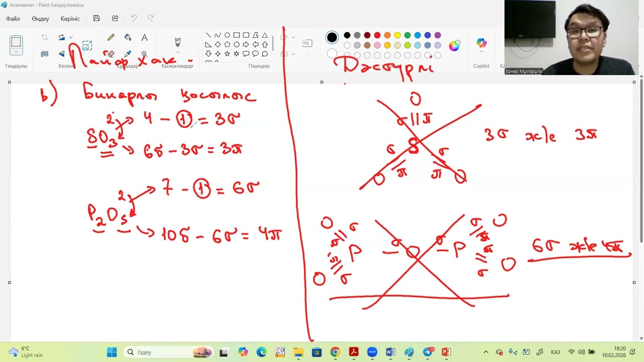This screenshot has height=362, width=644.
Task: Select the Color picker eyedropper tool
Action: pyautogui.click(x=128, y=54)
